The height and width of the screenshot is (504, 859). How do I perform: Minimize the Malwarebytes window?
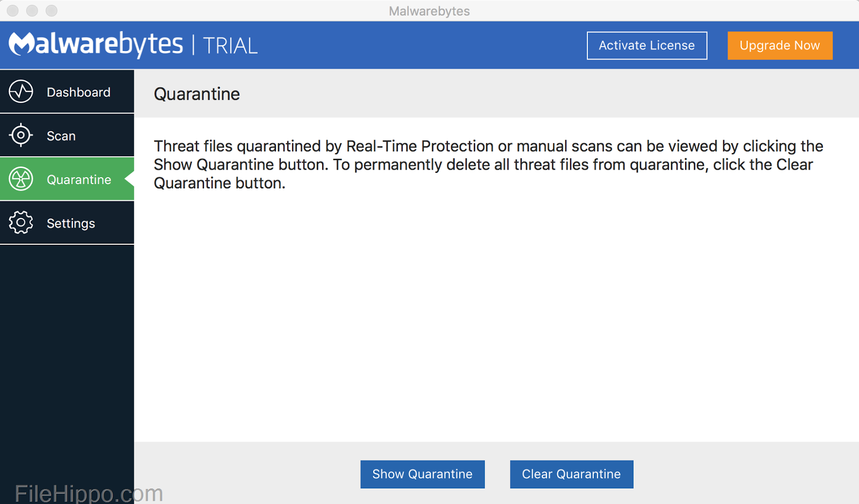pyautogui.click(x=32, y=11)
